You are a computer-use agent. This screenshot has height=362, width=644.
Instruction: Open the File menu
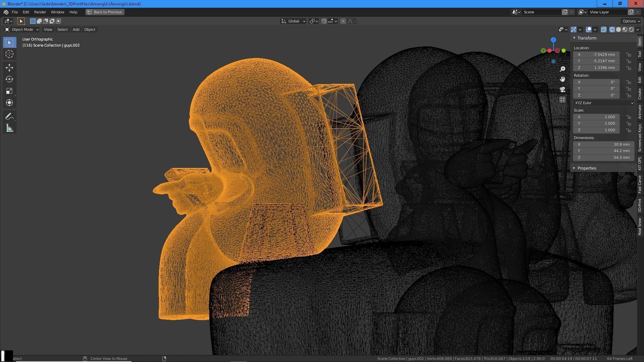point(15,12)
